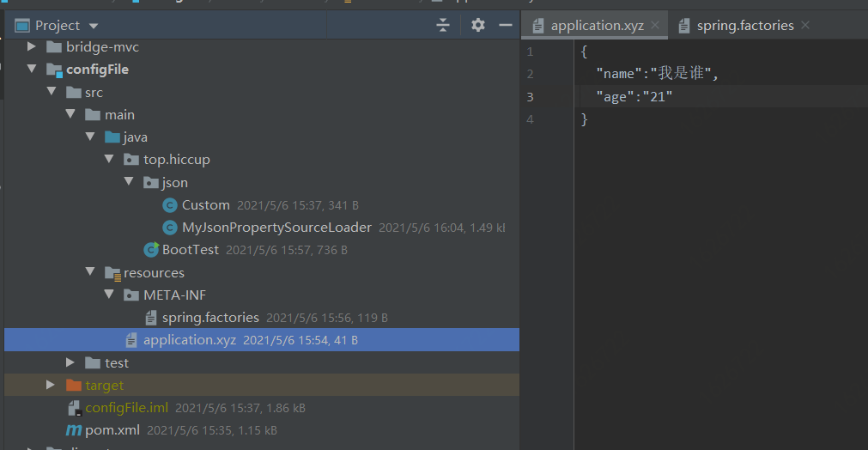Select pom.xml in project tree
The image size is (868, 450).
click(112, 430)
